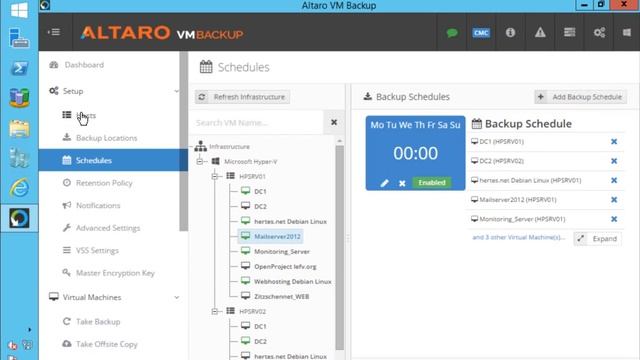Open the green chat bubble icon

(452, 33)
